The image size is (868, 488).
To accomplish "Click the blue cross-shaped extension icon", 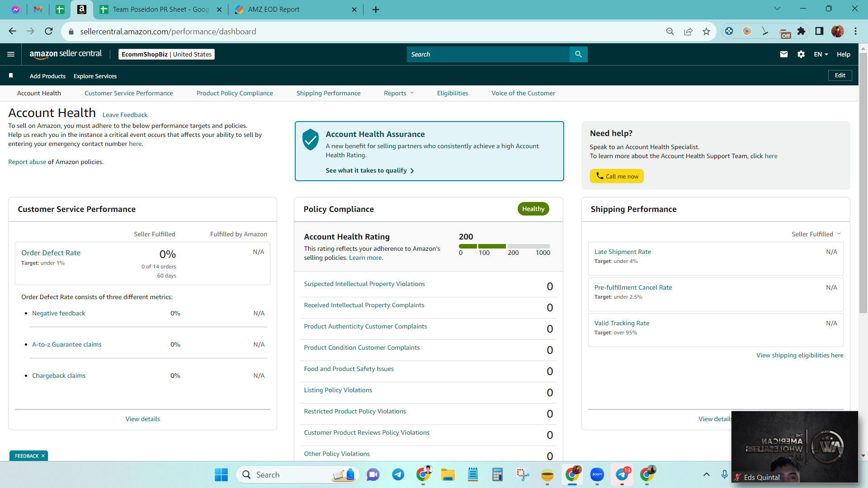I will (x=729, y=31).
